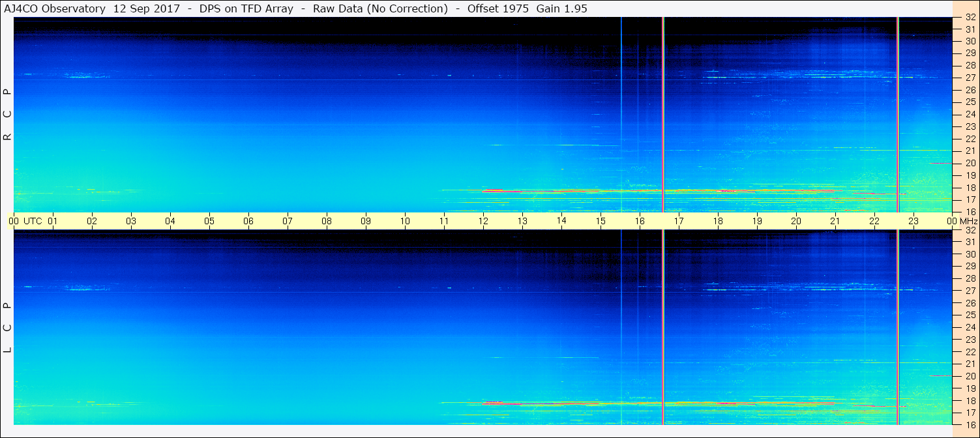Click the 32 MHz tick of LCP panel

[x=970, y=230]
